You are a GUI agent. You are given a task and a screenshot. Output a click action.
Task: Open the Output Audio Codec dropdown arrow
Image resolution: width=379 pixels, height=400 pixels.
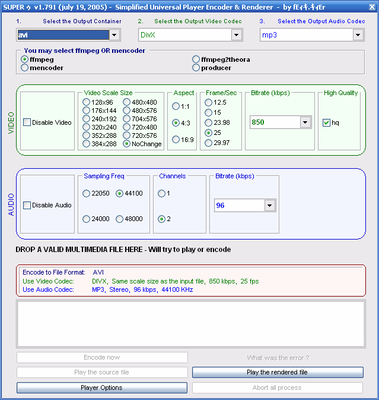358,35
